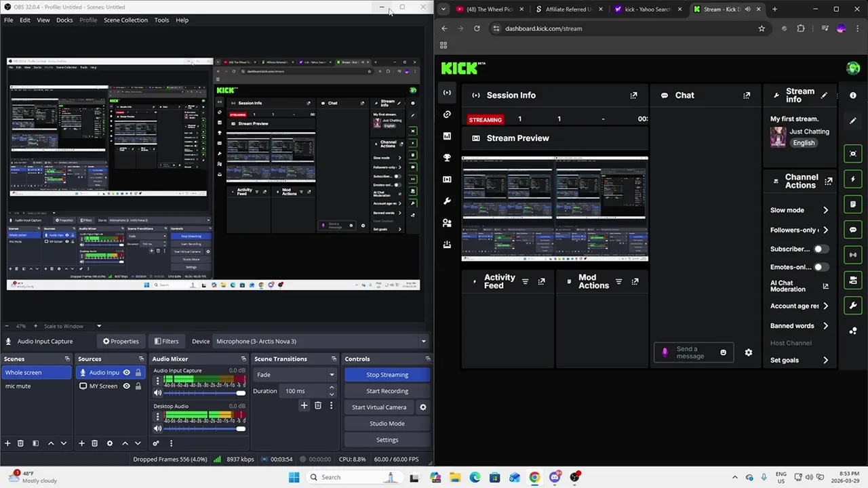868x488 pixels.
Task: Pop out the Kick Chat panel
Action: point(747,96)
